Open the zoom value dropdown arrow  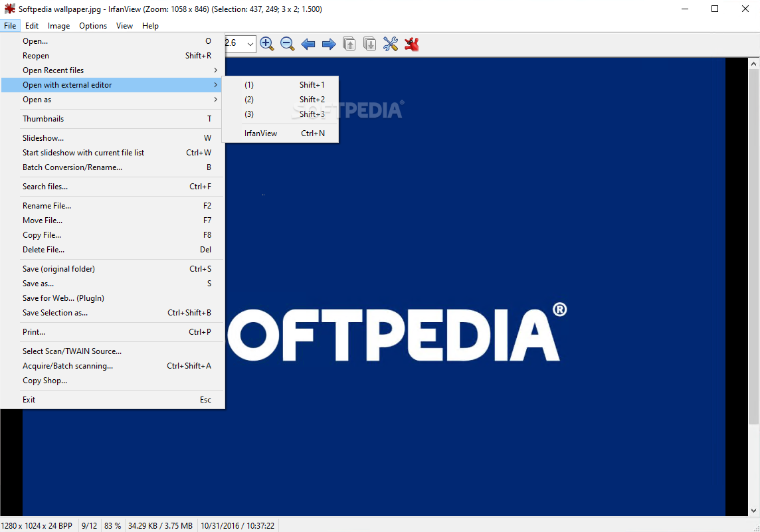pyautogui.click(x=250, y=44)
